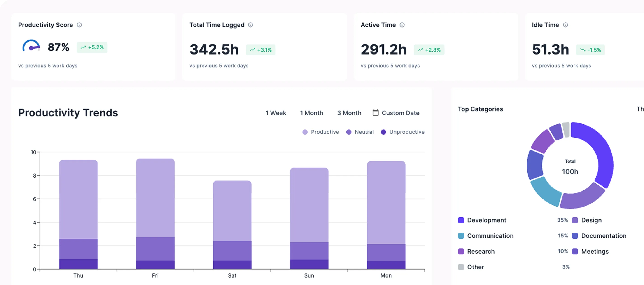Click the Sun neutral bar segment

[x=309, y=251]
